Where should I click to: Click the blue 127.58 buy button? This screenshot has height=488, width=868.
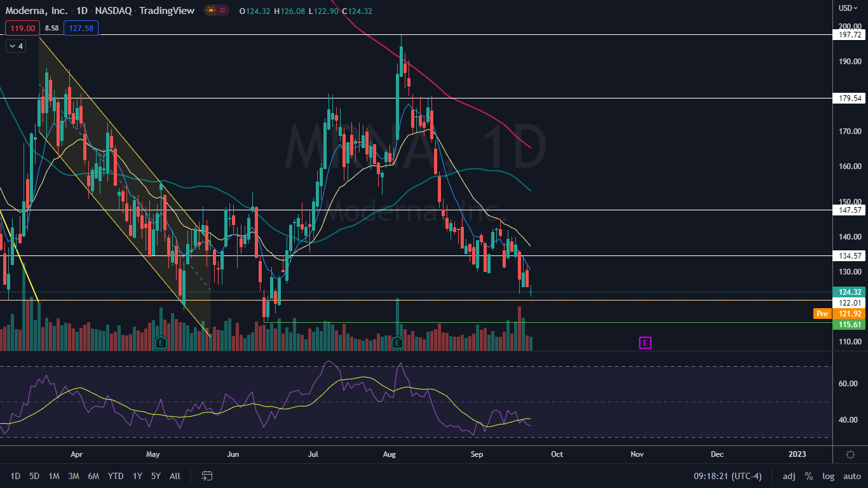[x=81, y=28]
